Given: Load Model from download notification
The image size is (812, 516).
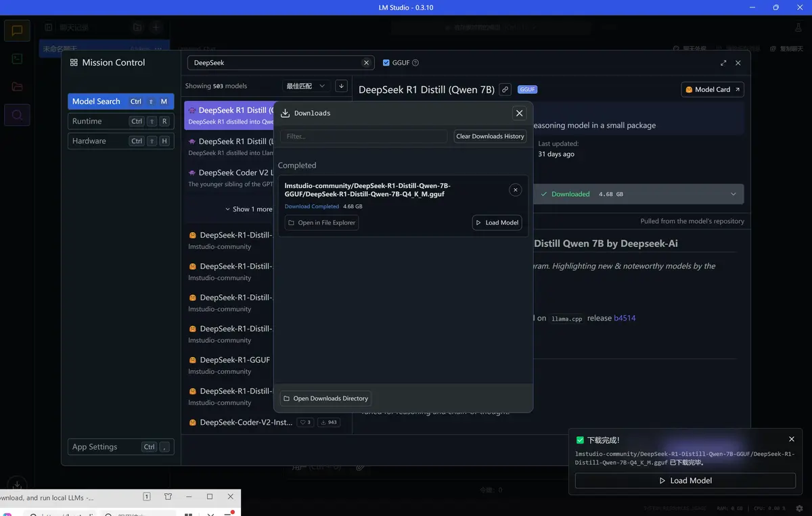Looking at the screenshot, I should (x=685, y=480).
